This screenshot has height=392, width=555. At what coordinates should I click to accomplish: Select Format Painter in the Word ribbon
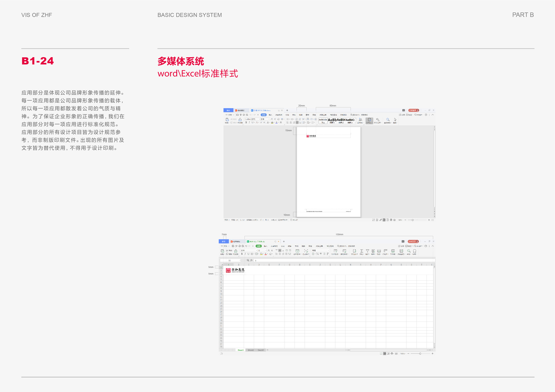point(240,119)
